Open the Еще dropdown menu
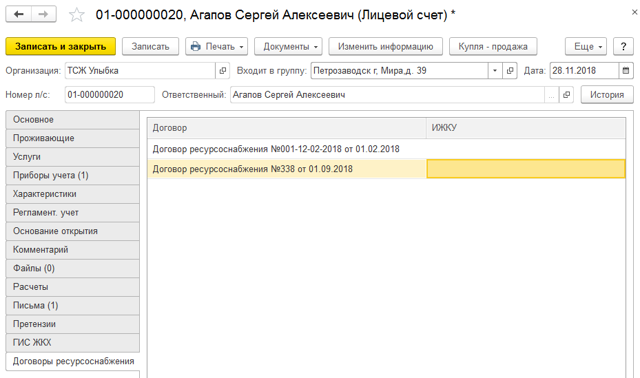The height and width of the screenshot is (378, 640). point(586,47)
